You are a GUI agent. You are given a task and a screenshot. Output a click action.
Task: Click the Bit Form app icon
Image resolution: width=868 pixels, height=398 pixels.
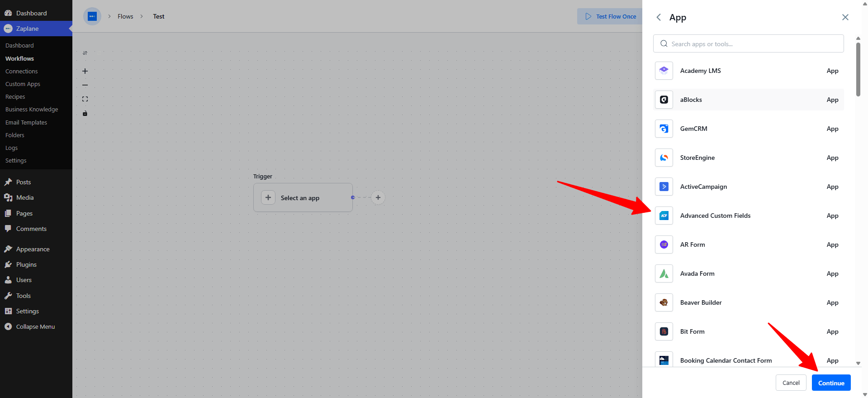pos(664,331)
